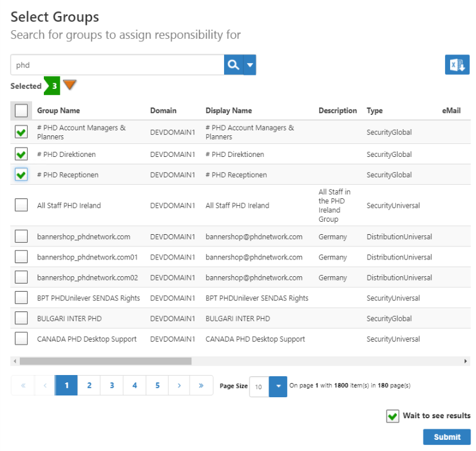The width and height of the screenshot is (476, 451).
Task: Open the Page Size dropdown
Action: (x=278, y=387)
